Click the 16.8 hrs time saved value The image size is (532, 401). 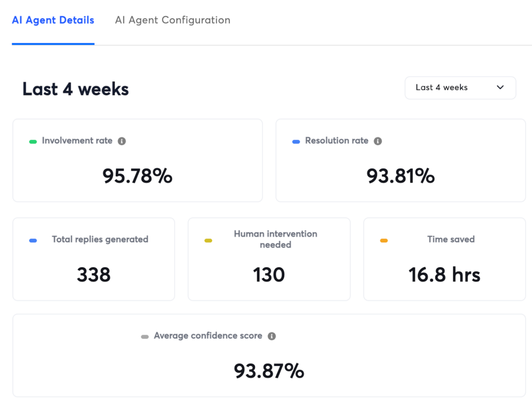click(444, 275)
